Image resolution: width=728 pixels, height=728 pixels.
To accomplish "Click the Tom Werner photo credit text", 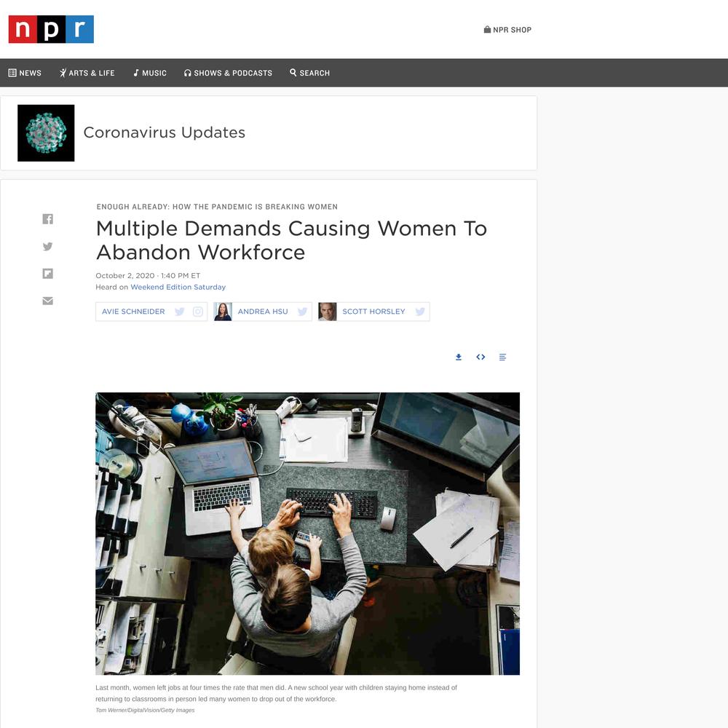I will tap(145, 710).
